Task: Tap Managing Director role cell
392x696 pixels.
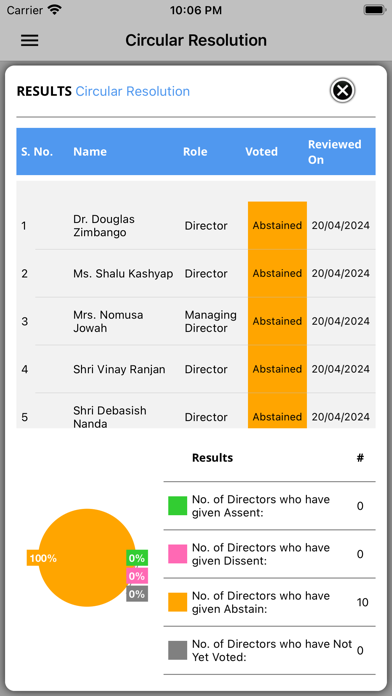Action: tap(210, 321)
